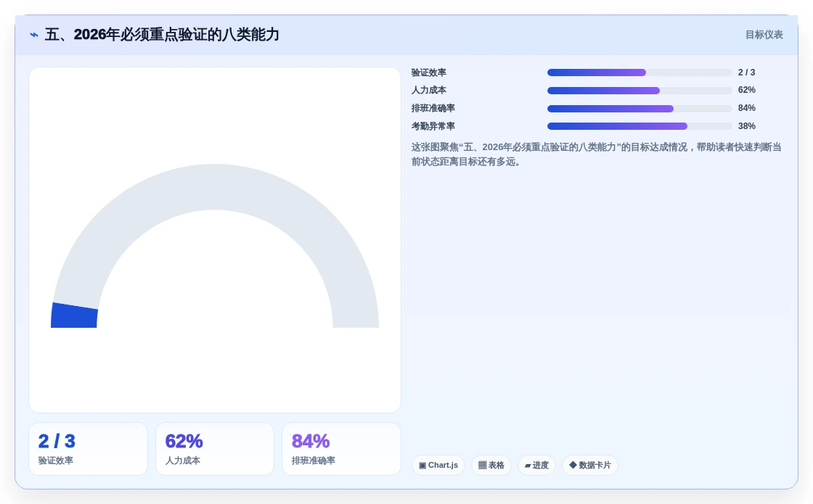The height and width of the screenshot is (504, 813).
Task: Click the lightning icon beside the title
Action: coord(34,35)
